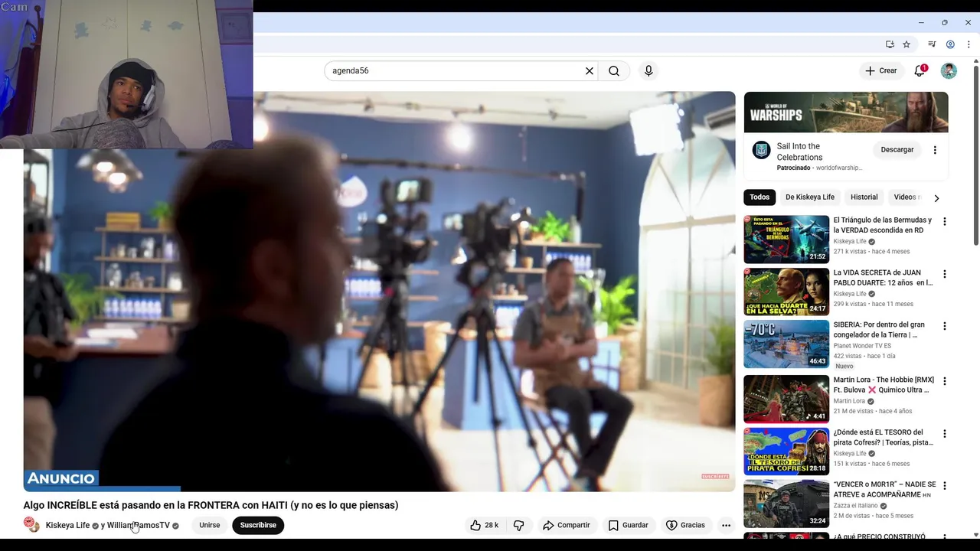Select the Videos filter chip
Viewport: 980px width, 551px height.
[x=906, y=197]
